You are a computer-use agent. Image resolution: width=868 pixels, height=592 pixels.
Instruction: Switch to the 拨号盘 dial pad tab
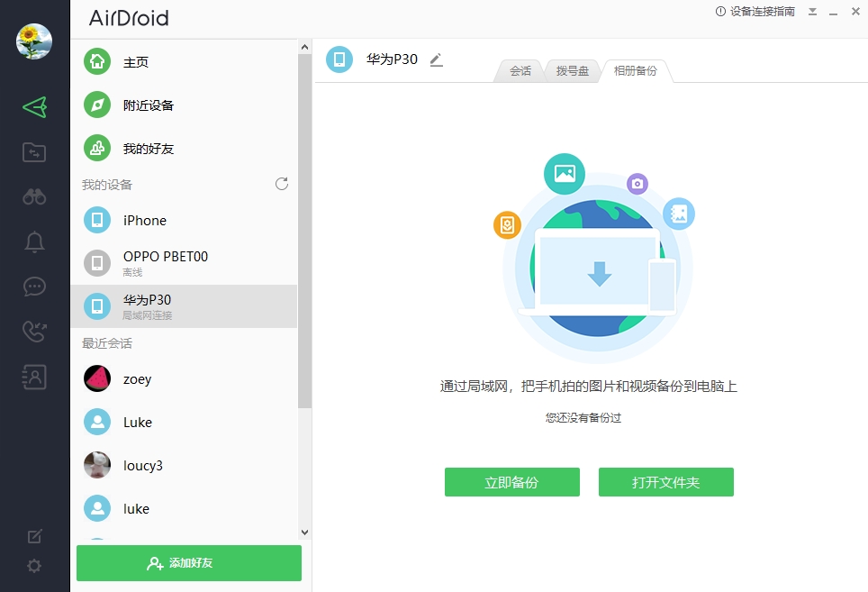(573, 71)
